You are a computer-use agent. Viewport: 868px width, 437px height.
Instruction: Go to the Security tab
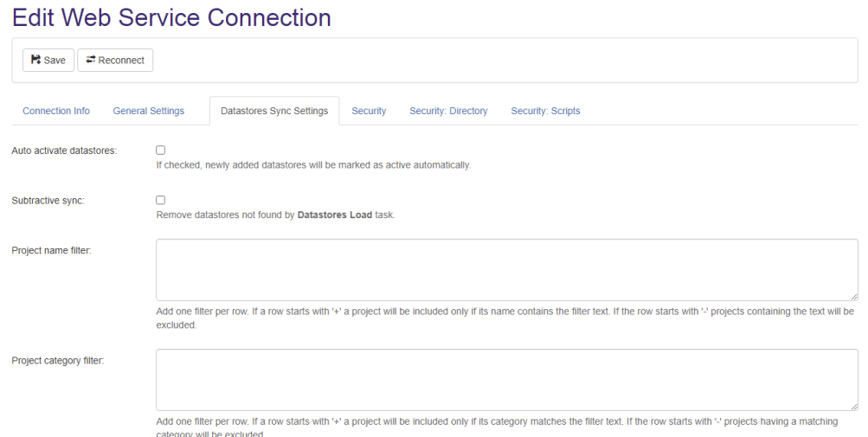click(x=369, y=111)
